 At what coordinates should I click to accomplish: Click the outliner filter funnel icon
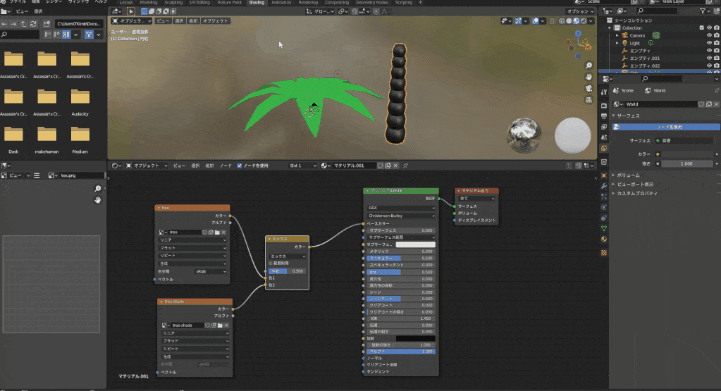pyautogui.click(x=703, y=11)
